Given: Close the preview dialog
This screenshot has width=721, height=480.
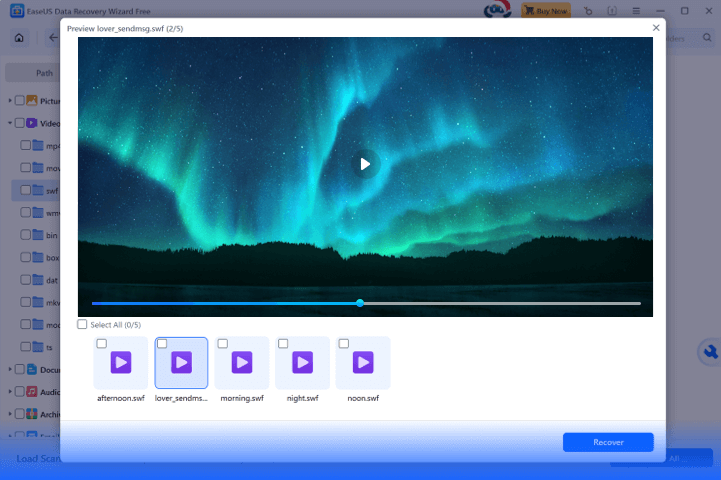Looking at the screenshot, I should 656,28.
